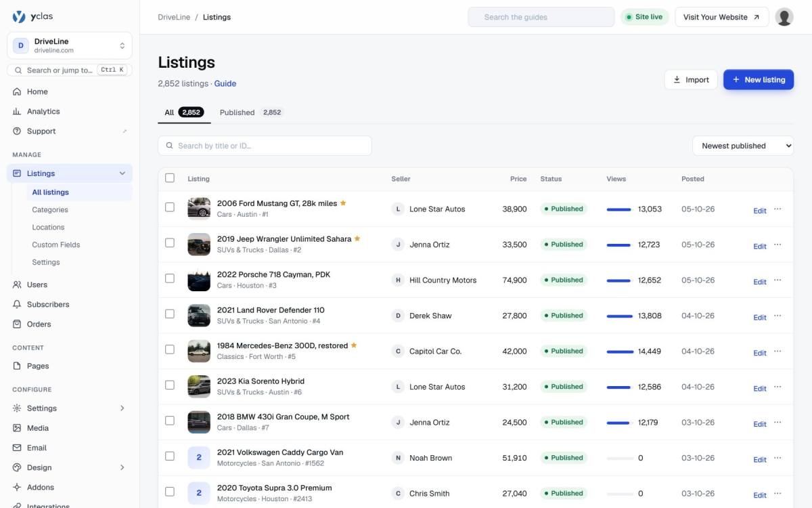Viewport: 812px width, 508px height.
Task: Open more options for Mercedes-Benz 300D row
Action: [x=777, y=352]
